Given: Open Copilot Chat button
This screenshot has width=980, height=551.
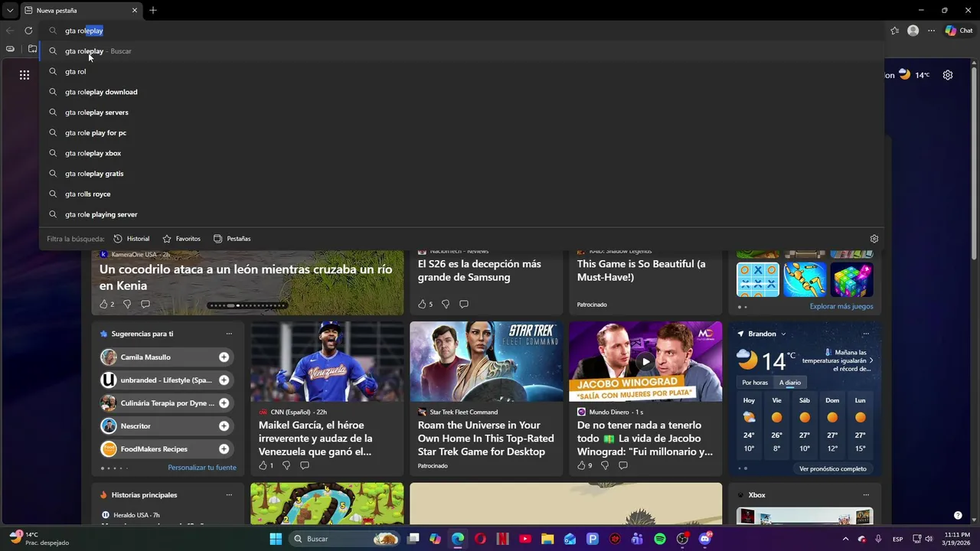Looking at the screenshot, I should coord(959,31).
